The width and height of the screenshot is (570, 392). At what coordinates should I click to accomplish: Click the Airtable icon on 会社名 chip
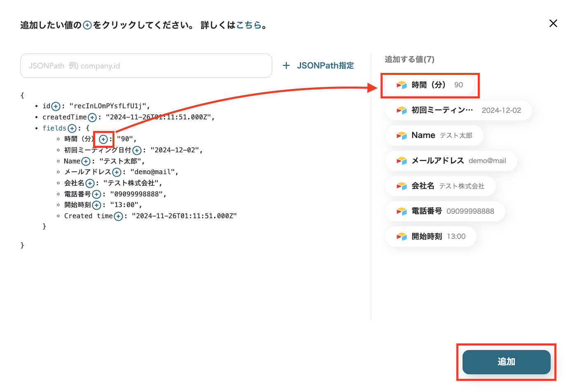(x=402, y=186)
